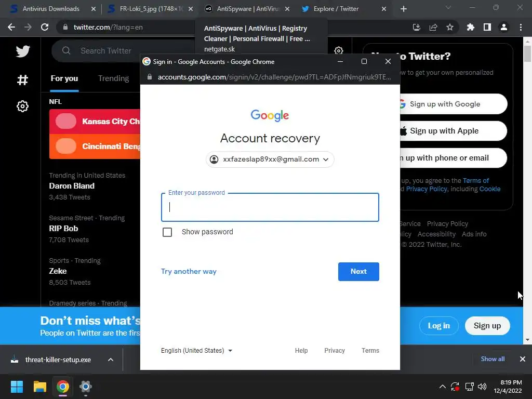The width and height of the screenshot is (532, 399).
Task: Open the Explore hashtag icon in sidebar
Action: (x=22, y=80)
